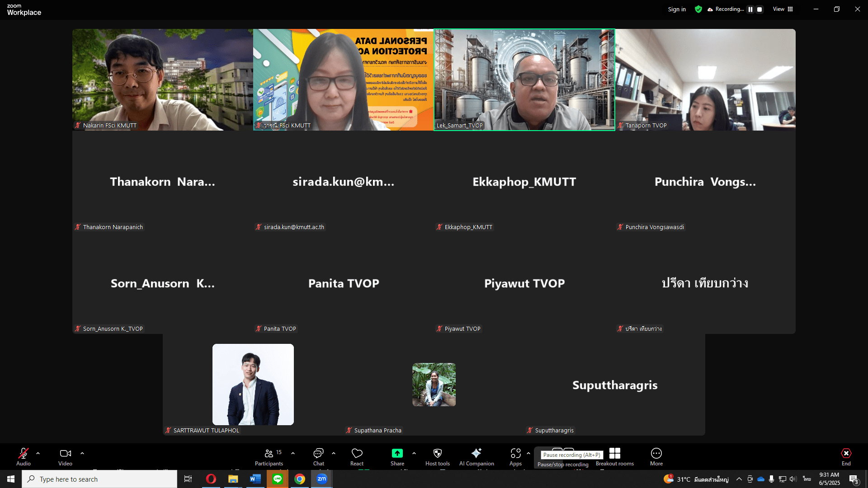Open File Explorer from taskbar
Screen dimensions: 868x488
pos(233,479)
